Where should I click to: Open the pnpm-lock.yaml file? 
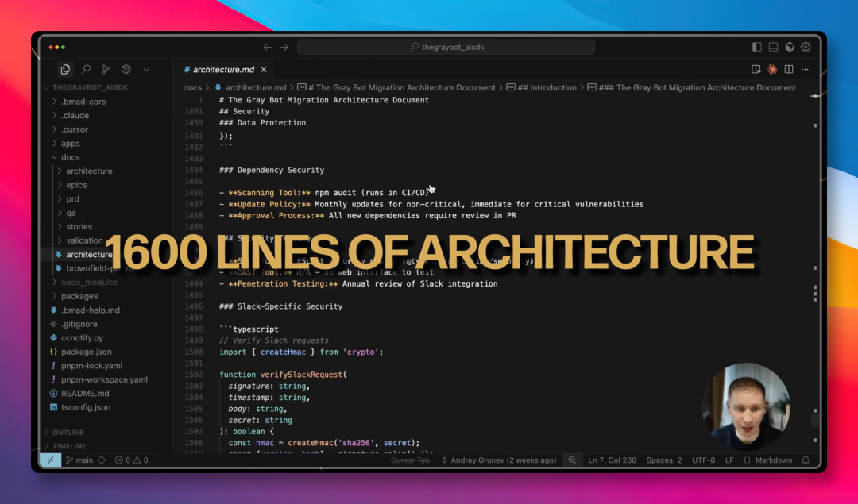point(92,366)
